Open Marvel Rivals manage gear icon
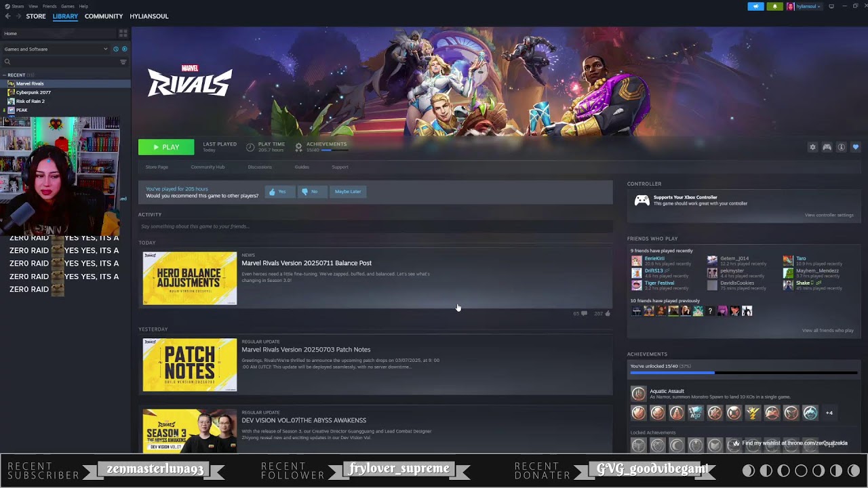The width and height of the screenshot is (868, 488). pyautogui.click(x=812, y=147)
